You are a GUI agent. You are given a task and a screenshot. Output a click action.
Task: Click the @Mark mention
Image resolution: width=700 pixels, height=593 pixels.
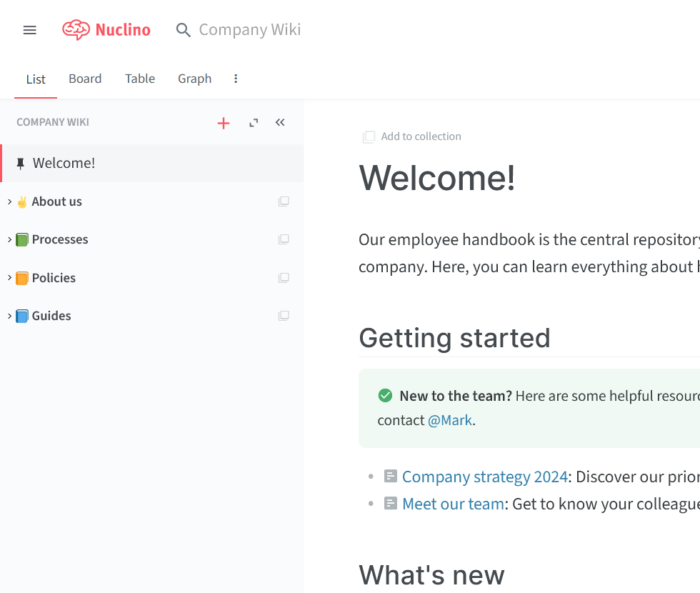point(450,420)
